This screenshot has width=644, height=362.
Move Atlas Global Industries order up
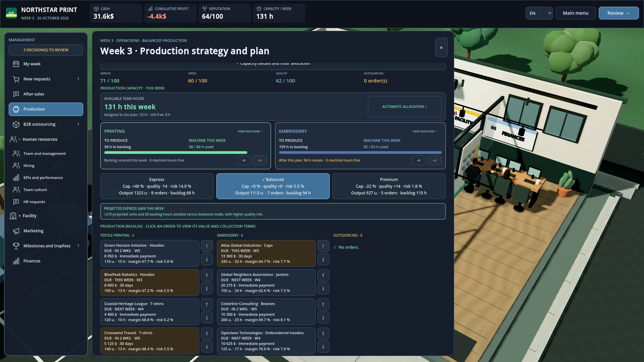pyautogui.click(x=323, y=246)
